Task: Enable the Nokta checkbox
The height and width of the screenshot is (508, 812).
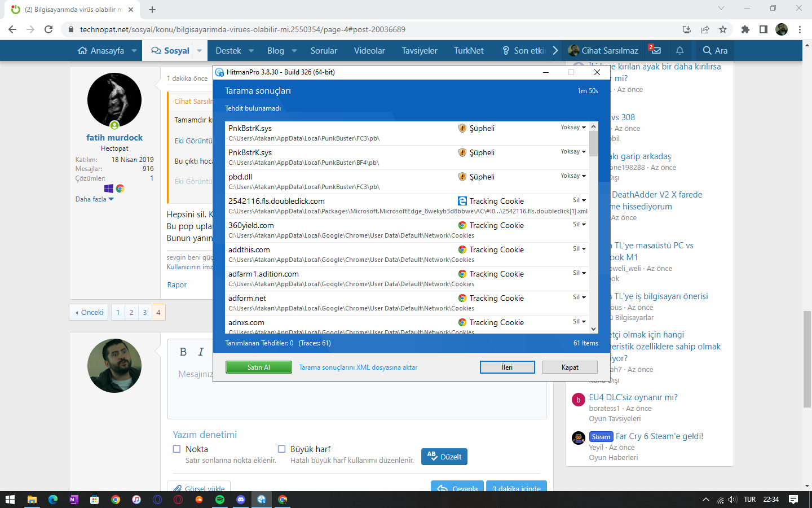Action: click(x=176, y=449)
